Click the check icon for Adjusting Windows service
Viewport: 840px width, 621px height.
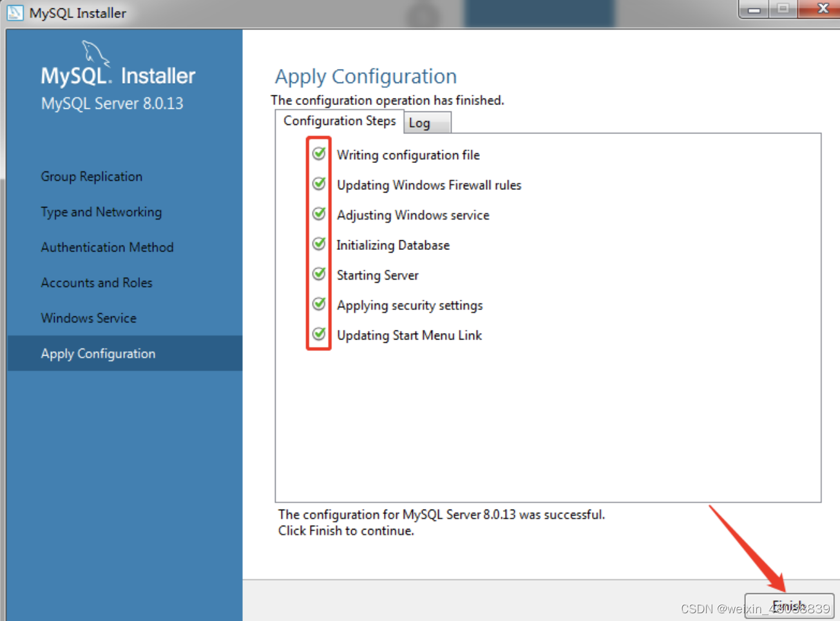319,214
